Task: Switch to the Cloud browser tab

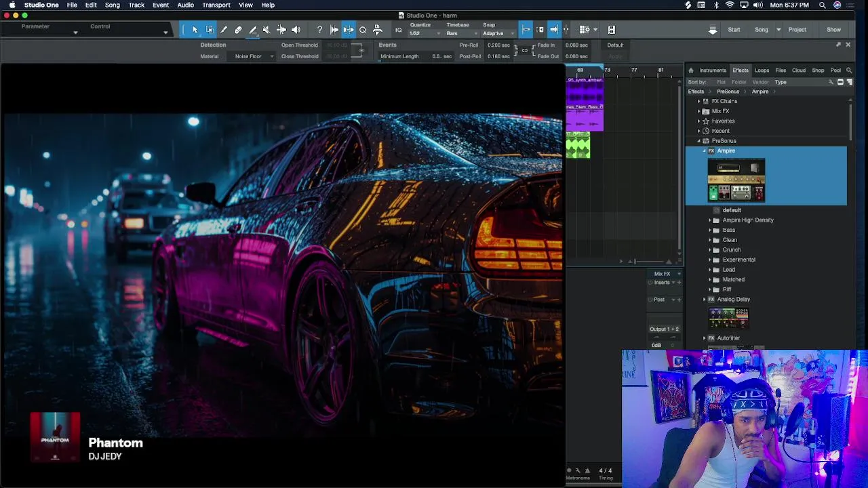Action: pos(799,70)
